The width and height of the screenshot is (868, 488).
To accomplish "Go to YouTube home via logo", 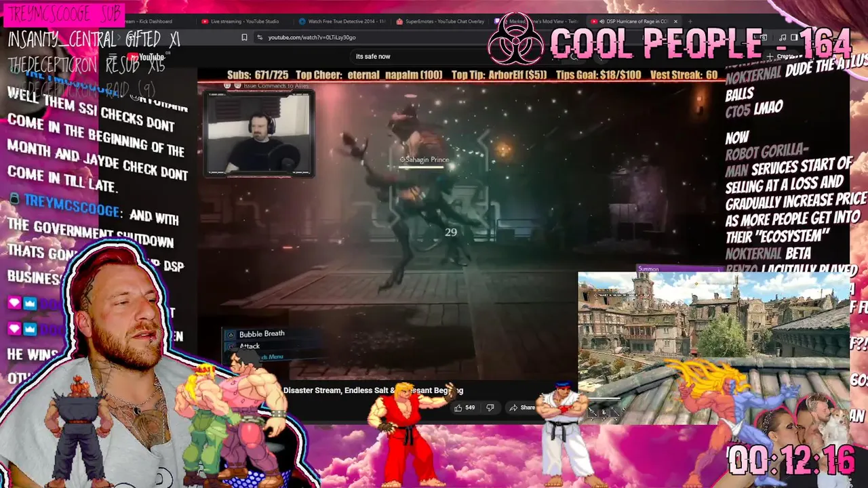I will (146, 58).
